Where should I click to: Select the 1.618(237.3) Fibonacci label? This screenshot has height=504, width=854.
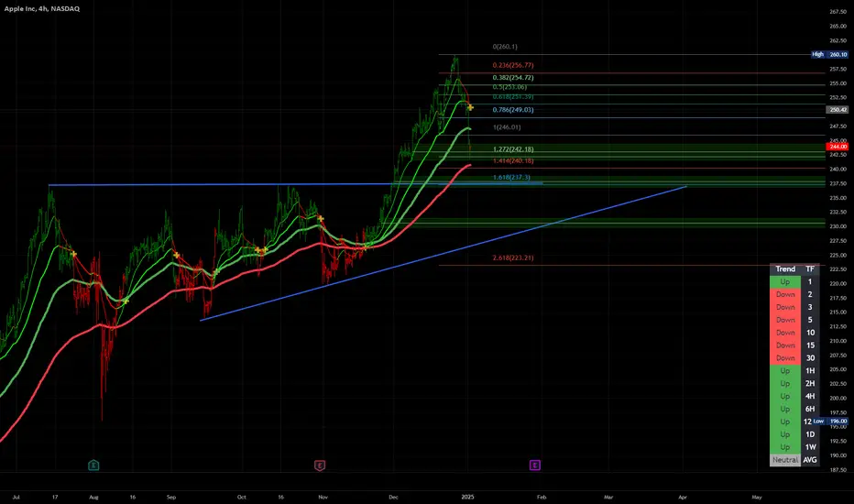tap(511, 178)
